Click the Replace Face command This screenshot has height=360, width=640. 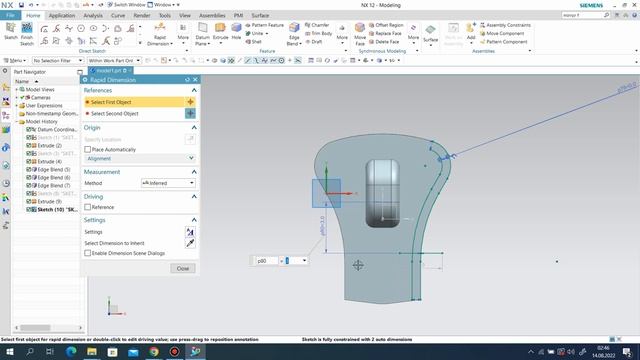coord(385,33)
